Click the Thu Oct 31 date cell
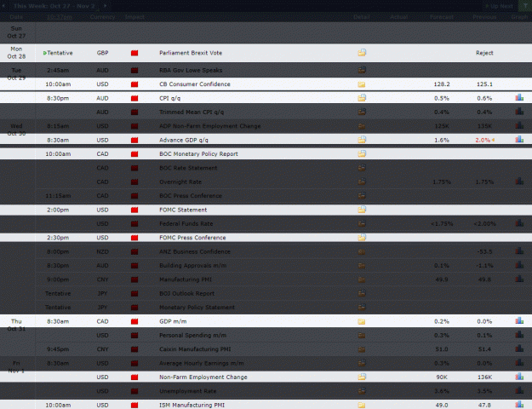This screenshot has width=532, height=409. 16,325
